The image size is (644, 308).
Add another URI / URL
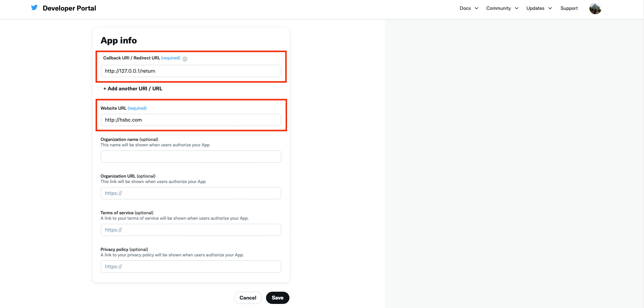(133, 89)
